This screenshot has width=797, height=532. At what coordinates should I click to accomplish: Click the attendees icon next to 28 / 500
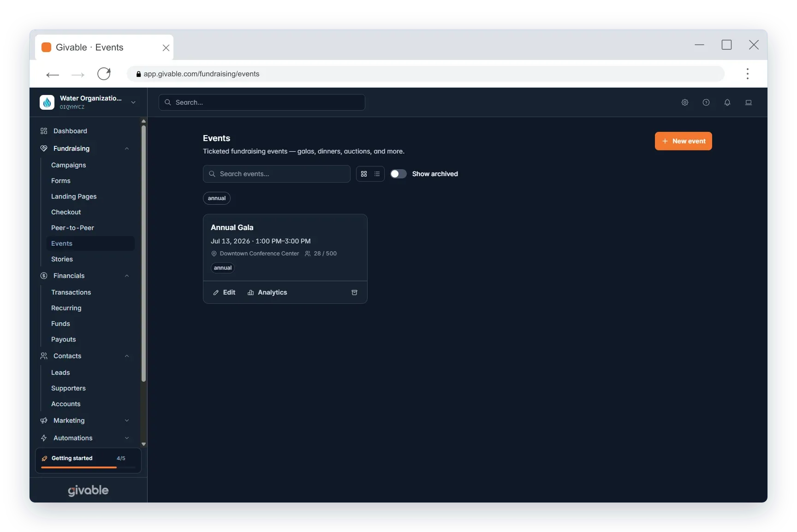[308, 254]
